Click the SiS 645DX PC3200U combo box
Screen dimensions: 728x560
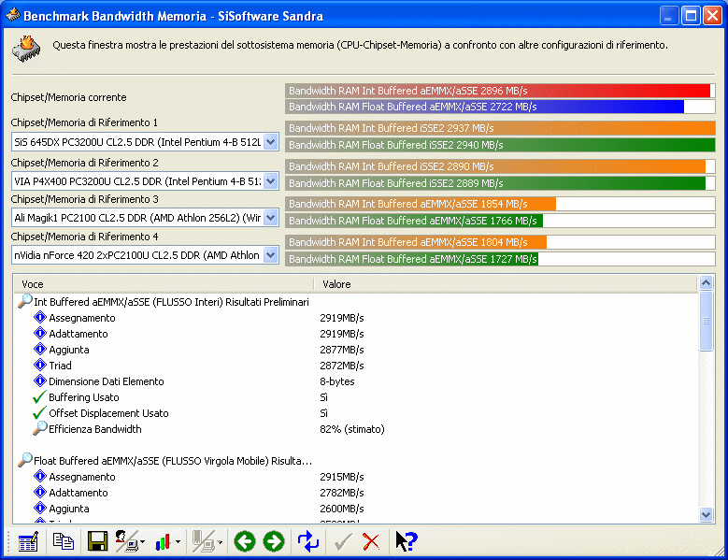pyautogui.click(x=145, y=142)
